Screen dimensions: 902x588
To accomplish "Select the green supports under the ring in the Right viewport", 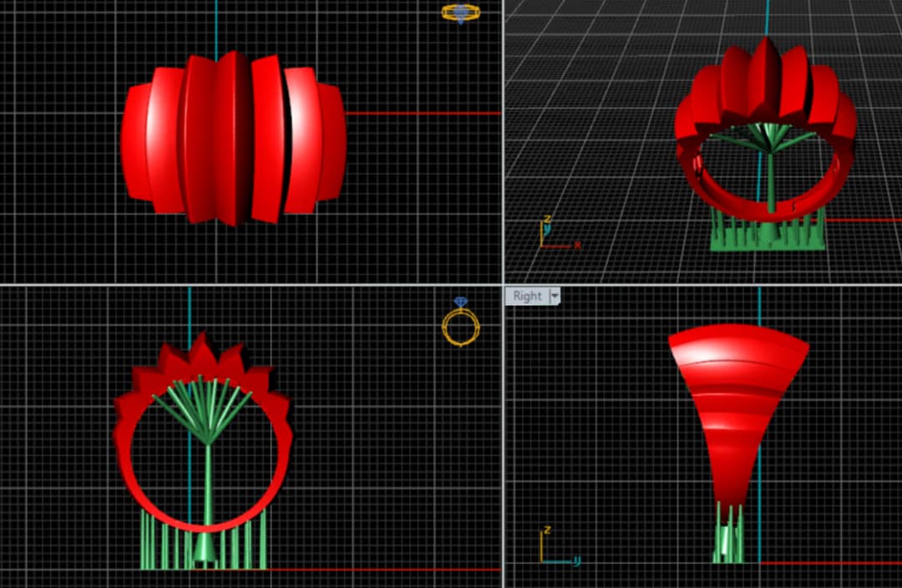I will coord(729,534).
